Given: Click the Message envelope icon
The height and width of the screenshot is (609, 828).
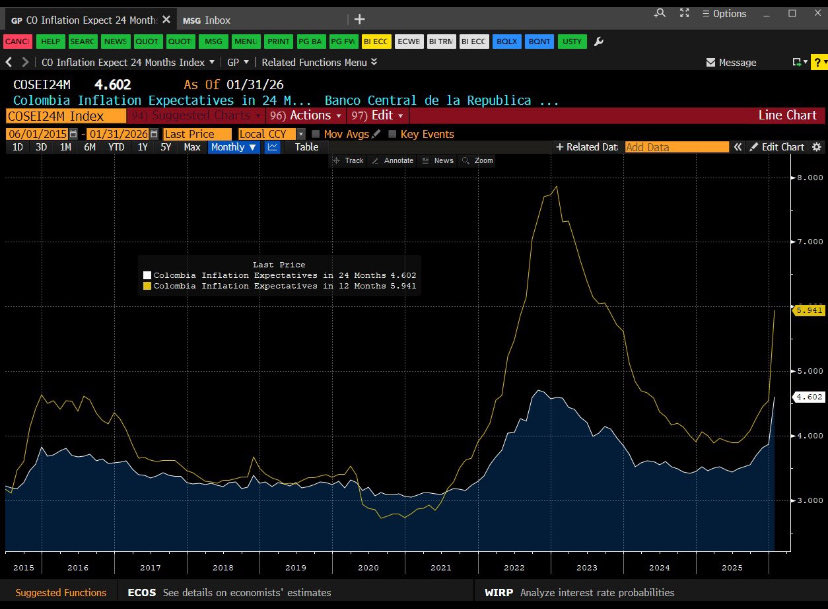Looking at the screenshot, I should coord(710,62).
